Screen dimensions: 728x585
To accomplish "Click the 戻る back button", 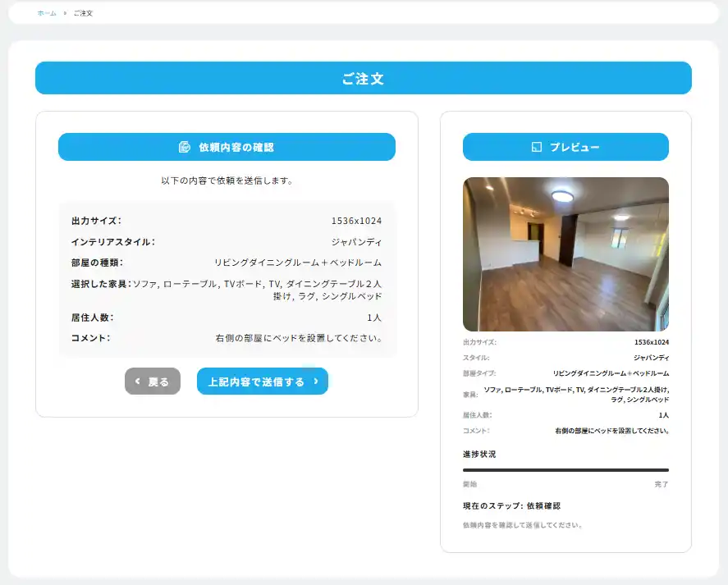I will tap(153, 382).
